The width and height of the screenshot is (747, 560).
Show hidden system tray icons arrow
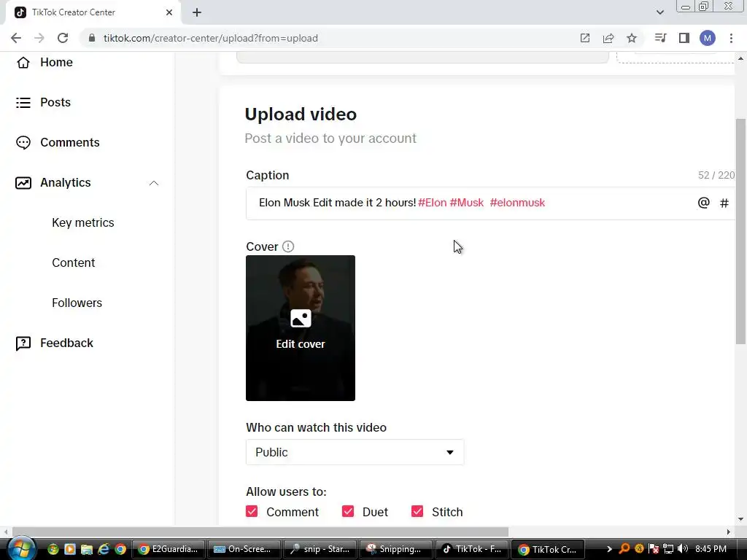[x=609, y=549]
